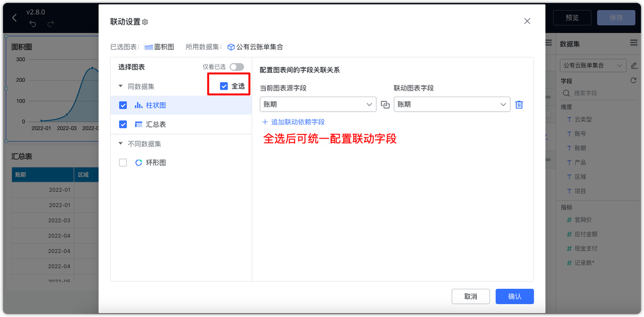The width and height of the screenshot is (644, 317).
Task: Open the 联动图表字段 账期 dropdown
Action: point(451,104)
